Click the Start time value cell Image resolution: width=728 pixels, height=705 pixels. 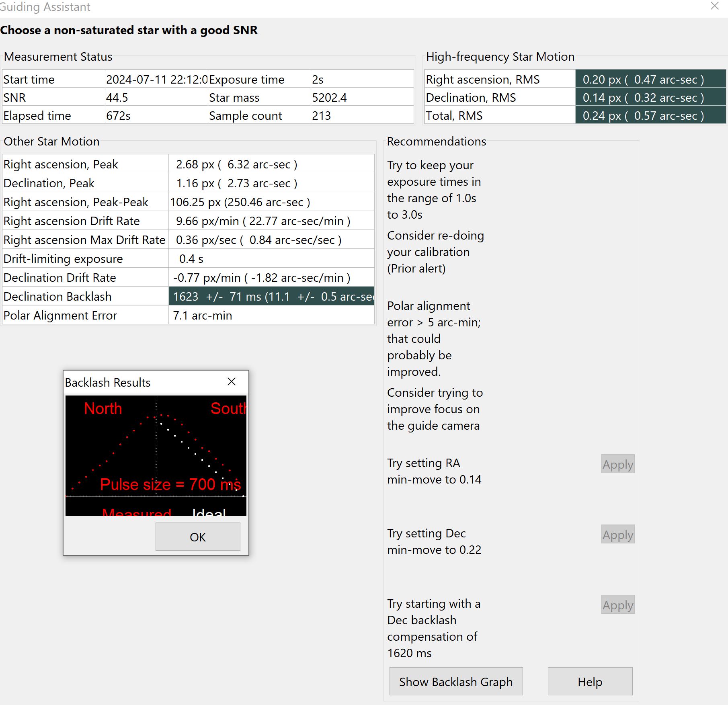pyautogui.click(x=156, y=79)
